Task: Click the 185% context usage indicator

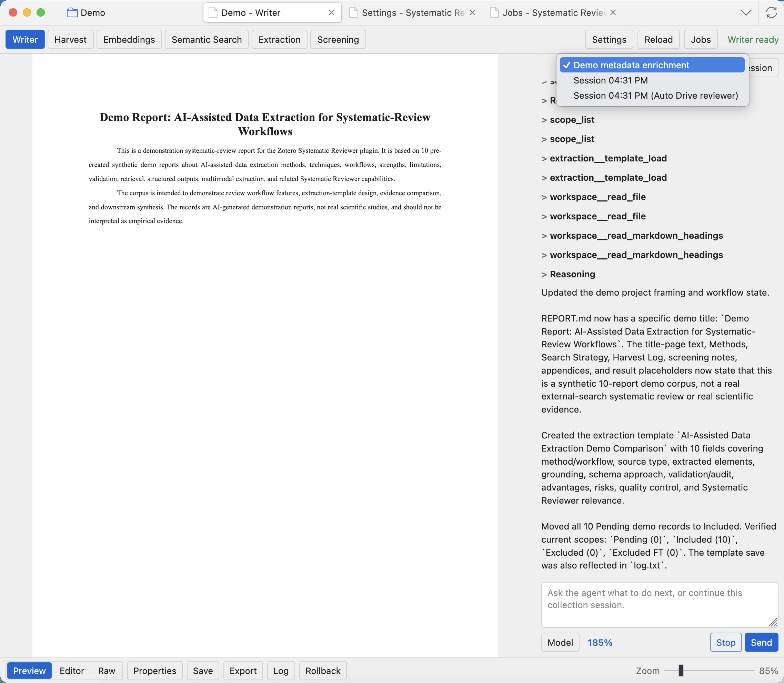Action: pos(600,643)
